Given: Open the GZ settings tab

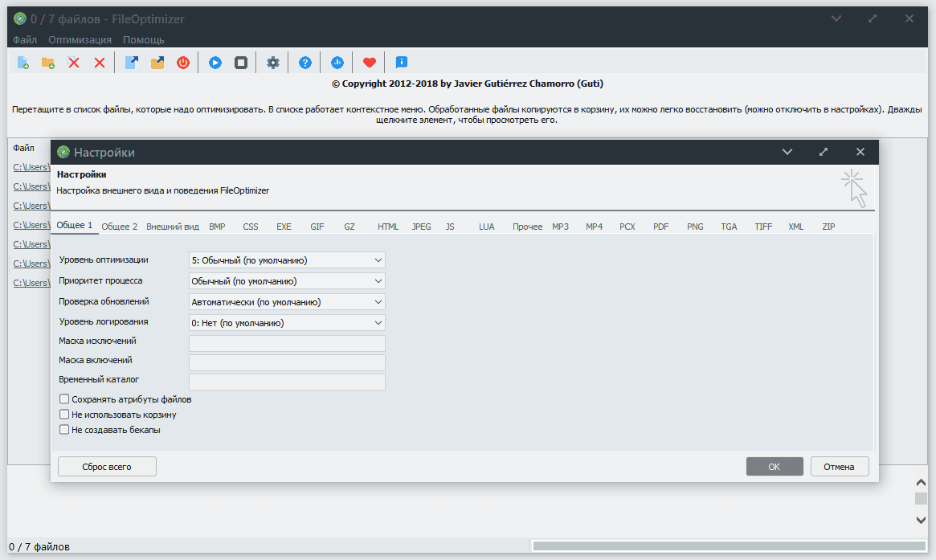Looking at the screenshot, I should click(349, 227).
